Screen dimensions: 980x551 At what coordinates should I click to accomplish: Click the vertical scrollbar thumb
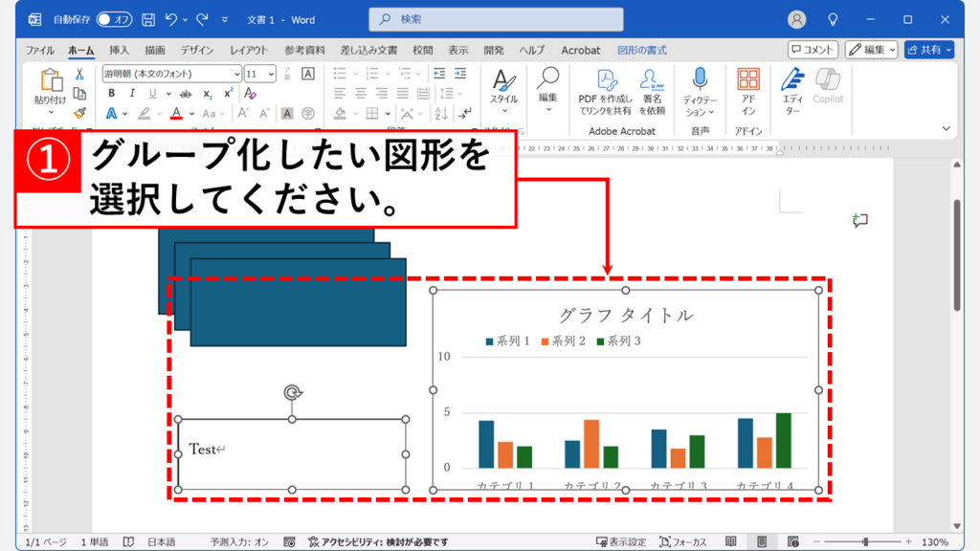(957, 254)
